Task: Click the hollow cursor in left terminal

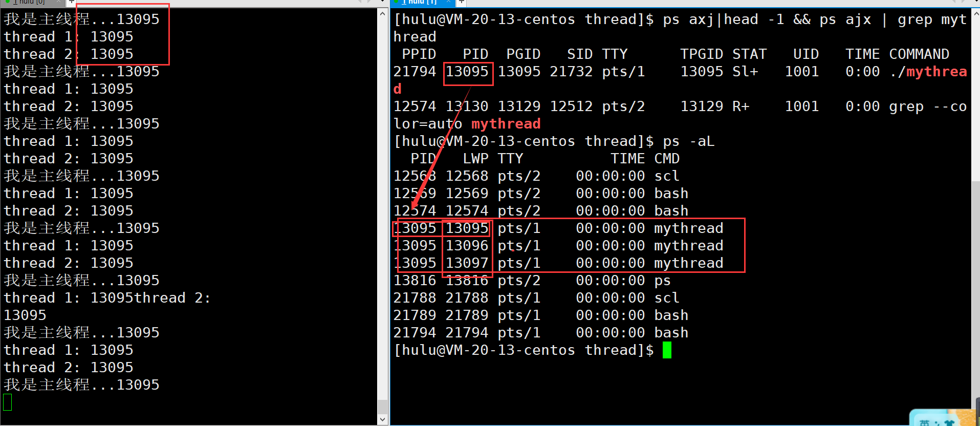Action: pos(8,402)
